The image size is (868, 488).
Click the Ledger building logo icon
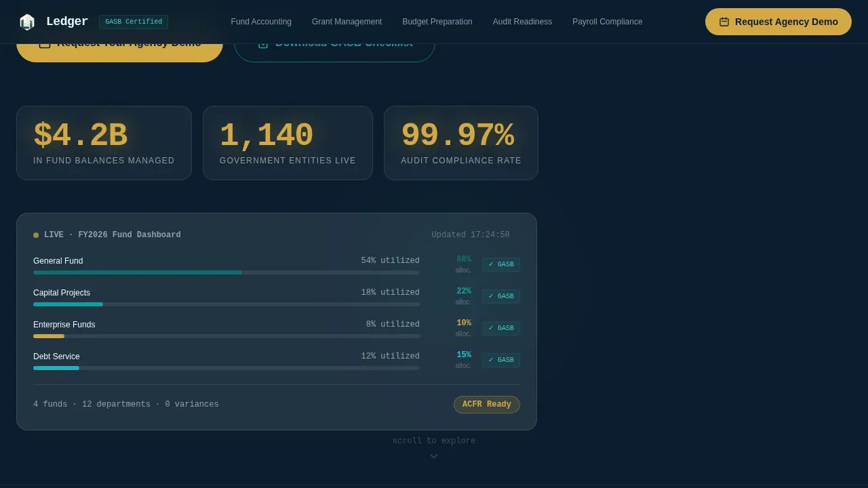click(26, 22)
